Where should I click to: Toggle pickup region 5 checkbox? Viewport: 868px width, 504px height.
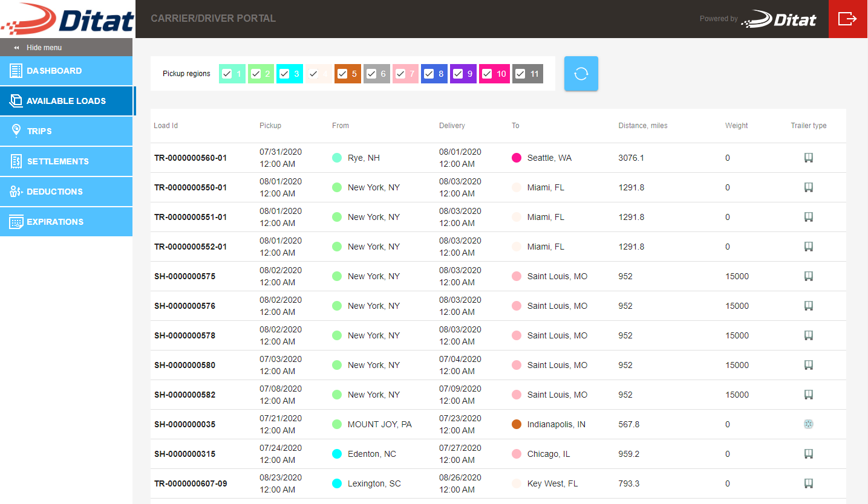point(342,74)
